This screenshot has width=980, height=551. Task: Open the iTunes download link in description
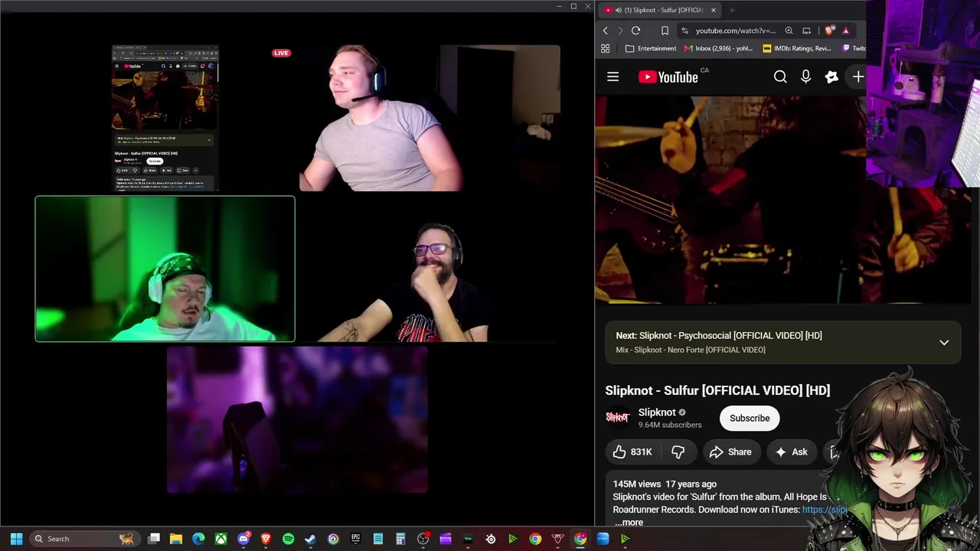point(825,510)
